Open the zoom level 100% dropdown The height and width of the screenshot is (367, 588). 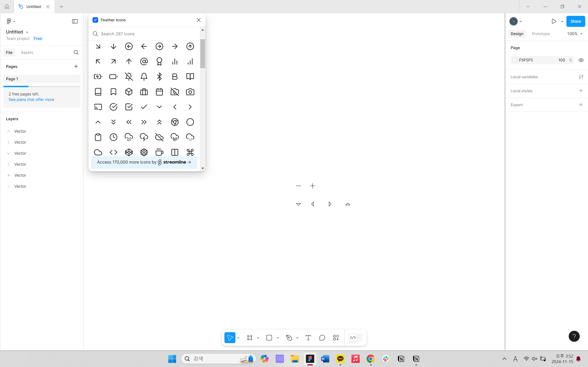tap(575, 34)
